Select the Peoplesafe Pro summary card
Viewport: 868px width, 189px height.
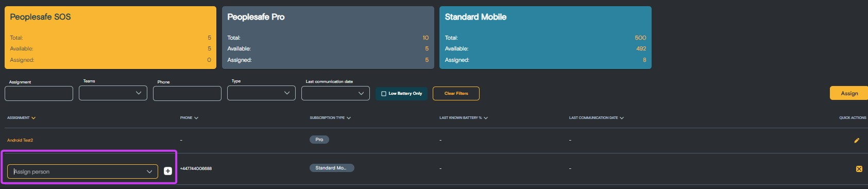pyautogui.click(x=328, y=38)
